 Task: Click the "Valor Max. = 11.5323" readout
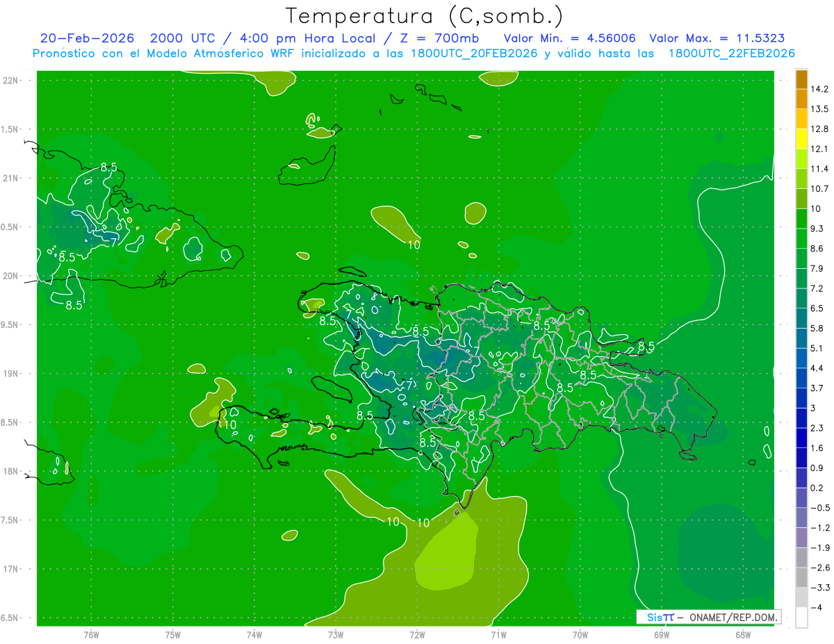click(x=717, y=38)
